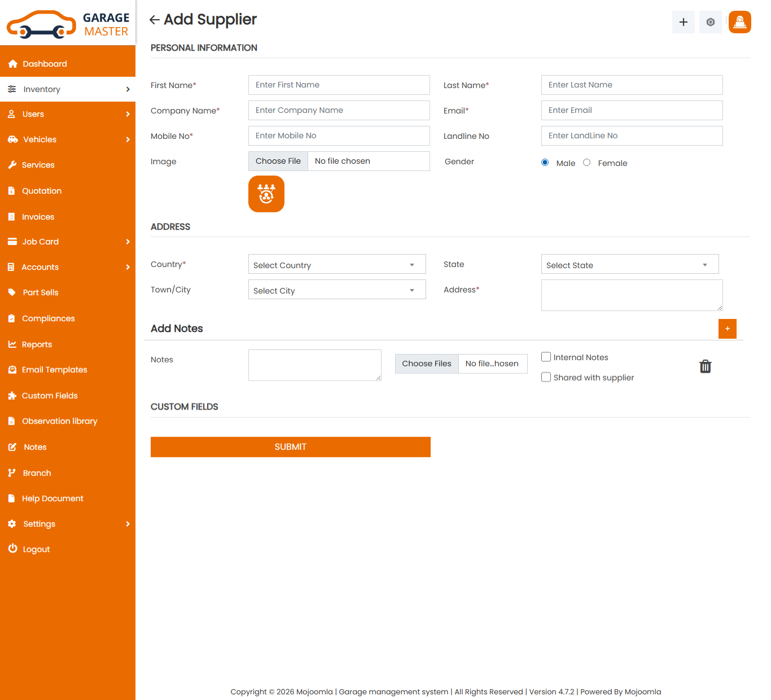The width and height of the screenshot is (771, 700).
Task: Select the Female gender radio button
Action: coord(586,162)
